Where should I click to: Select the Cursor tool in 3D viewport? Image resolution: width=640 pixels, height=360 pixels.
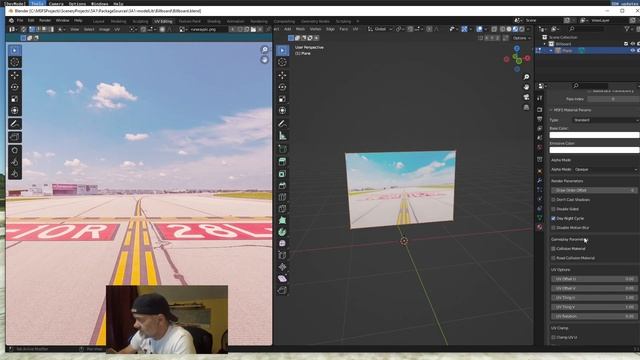click(282, 62)
